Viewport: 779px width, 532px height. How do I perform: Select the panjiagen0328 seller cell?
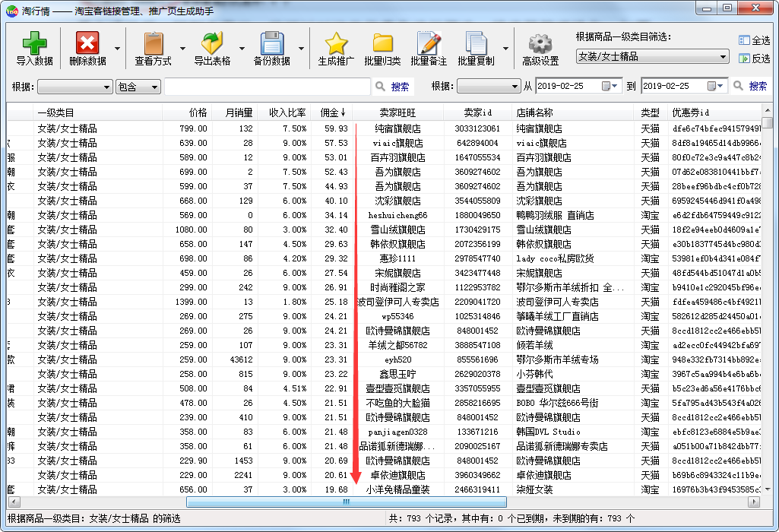pyautogui.click(x=397, y=432)
